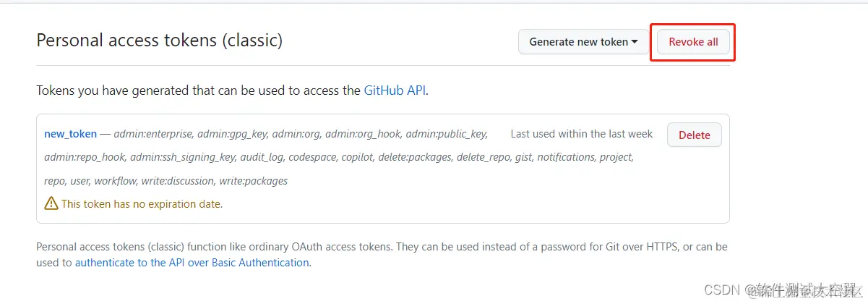Click the warning triangle icon

(x=51, y=204)
